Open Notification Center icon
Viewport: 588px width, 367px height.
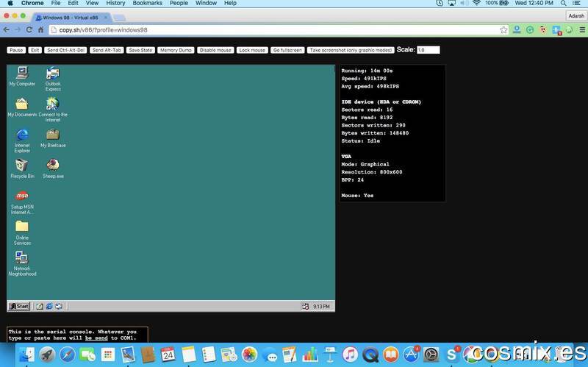click(x=577, y=3)
